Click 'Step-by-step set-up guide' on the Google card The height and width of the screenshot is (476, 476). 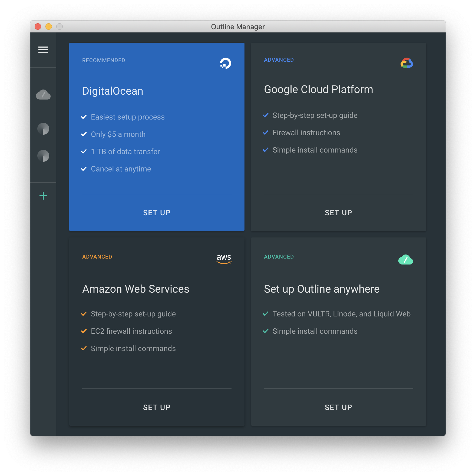click(315, 115)
